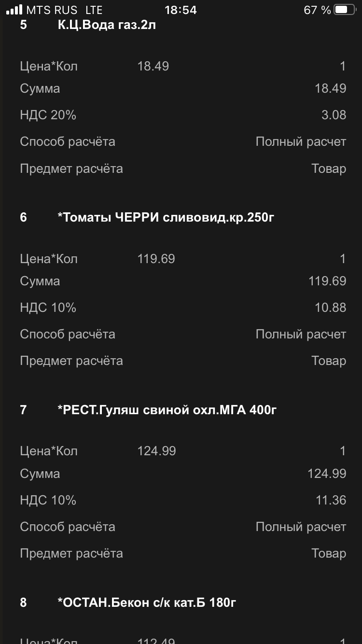Select the РЕСТ.Гуляш свиной охл.МГА 400г item
362x644 pixels.
pos(167,410)
